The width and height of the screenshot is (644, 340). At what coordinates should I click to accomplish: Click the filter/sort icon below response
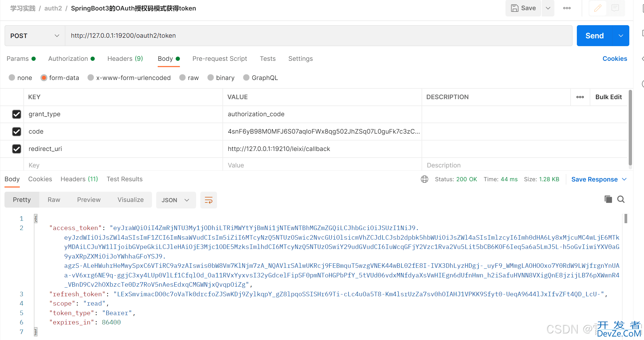click(209, 200)
